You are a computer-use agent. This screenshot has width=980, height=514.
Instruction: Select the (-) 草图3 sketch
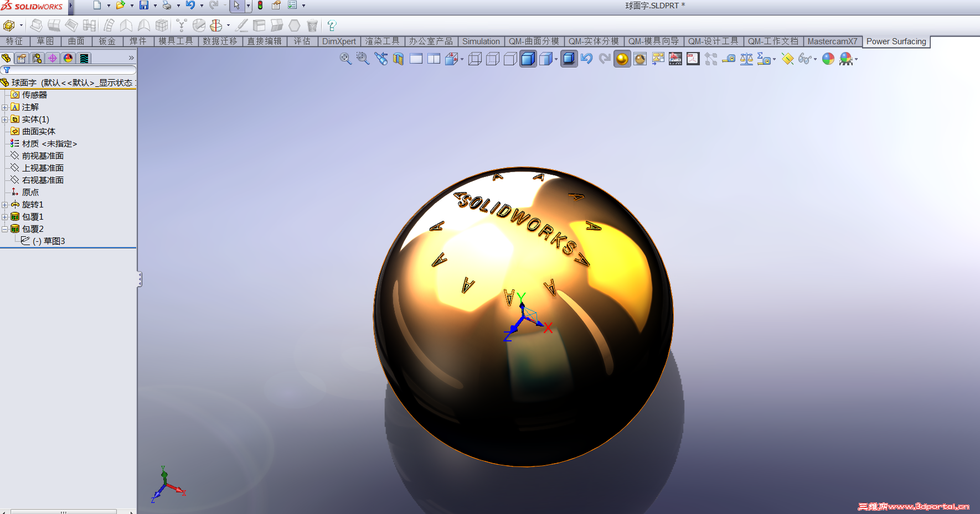click(x=43, y=241)
